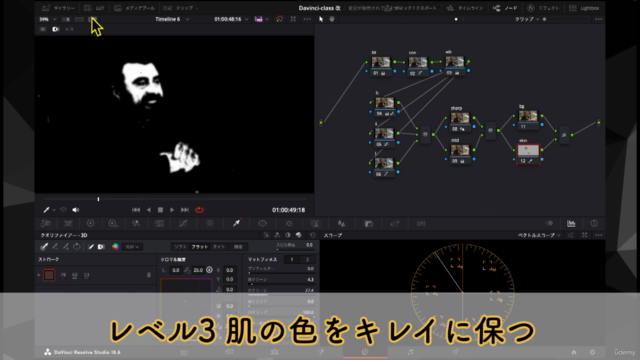Select the ソフト falloff mode
640x360 pixels.
180,247
